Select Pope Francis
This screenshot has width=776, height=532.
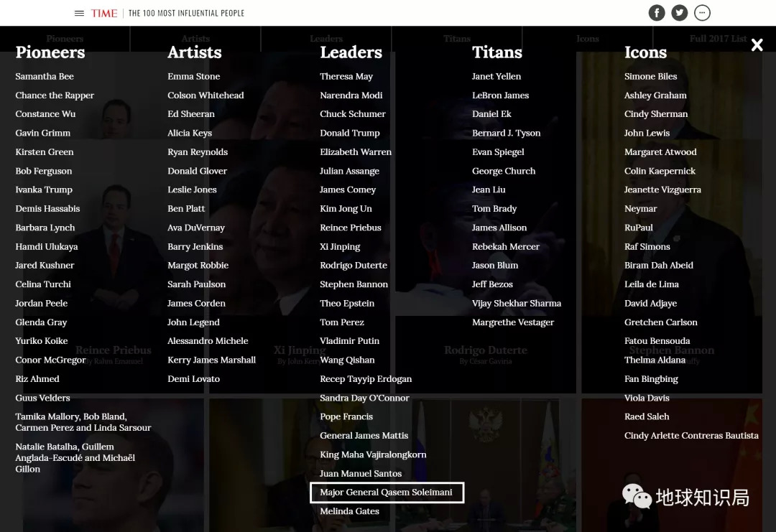coord(346,417)
